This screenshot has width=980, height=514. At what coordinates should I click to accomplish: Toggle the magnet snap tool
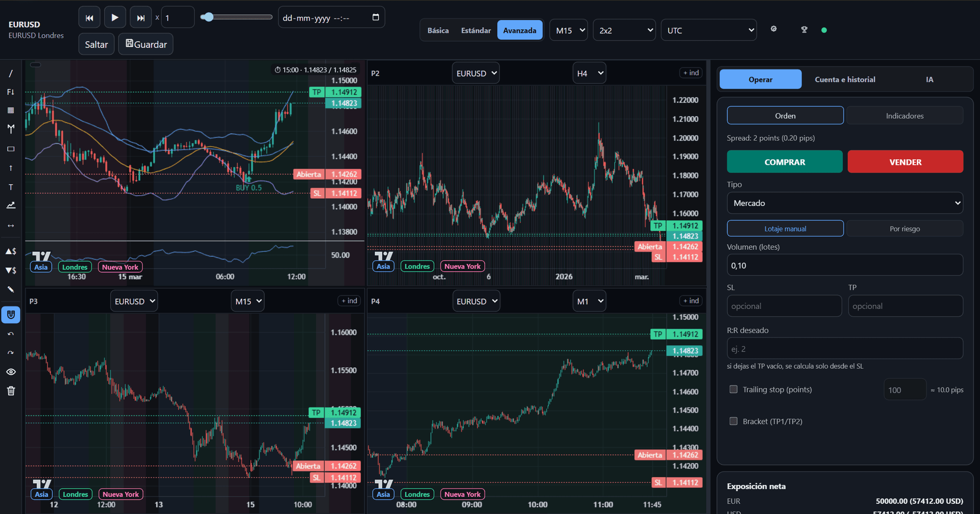tap(11, 315)
